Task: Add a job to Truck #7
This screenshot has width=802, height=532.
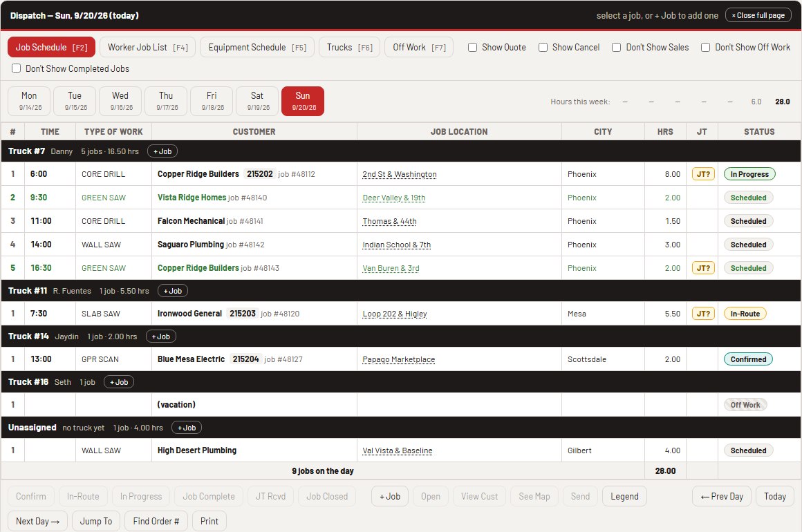Action: click(162, 151)
